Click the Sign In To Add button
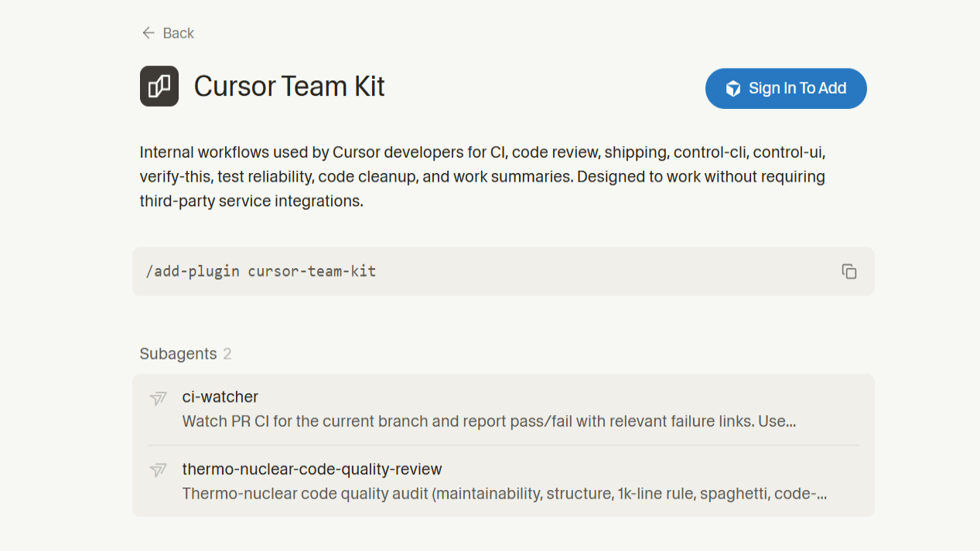 [x=786, y=88]
